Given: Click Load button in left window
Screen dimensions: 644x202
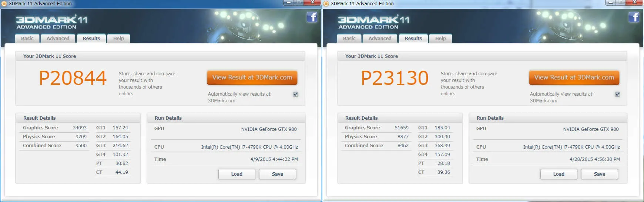Looking at the screenshot, I should click(x=237, y=174).
